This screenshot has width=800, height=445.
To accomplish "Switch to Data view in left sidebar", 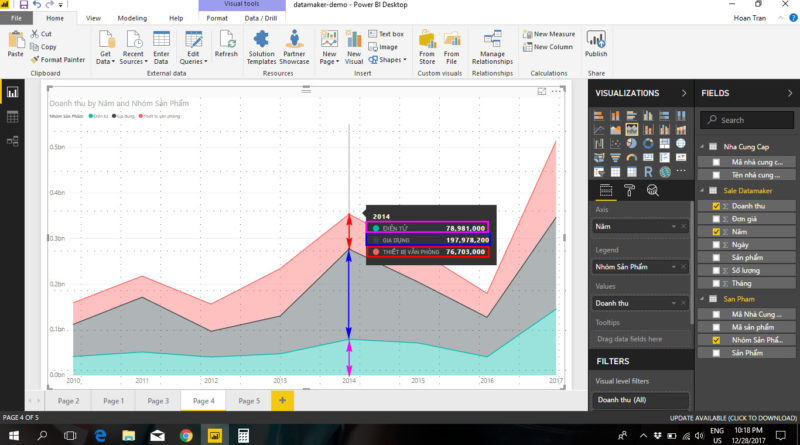I will [13, 117].
